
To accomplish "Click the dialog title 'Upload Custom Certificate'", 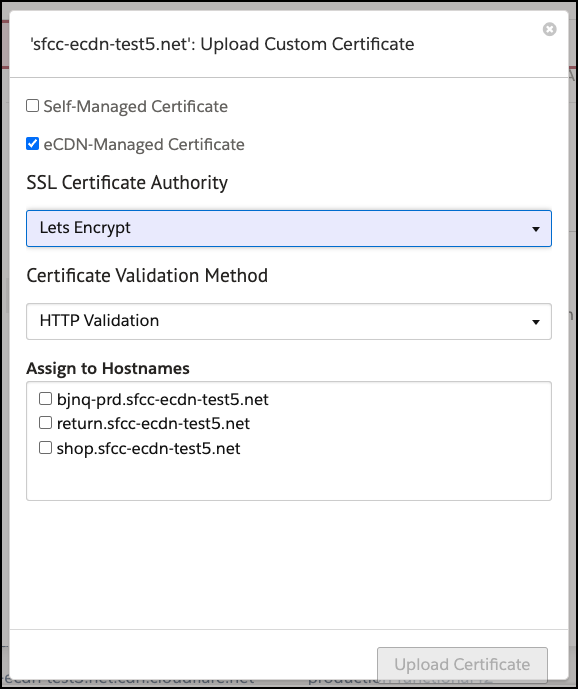I will 222,44.
